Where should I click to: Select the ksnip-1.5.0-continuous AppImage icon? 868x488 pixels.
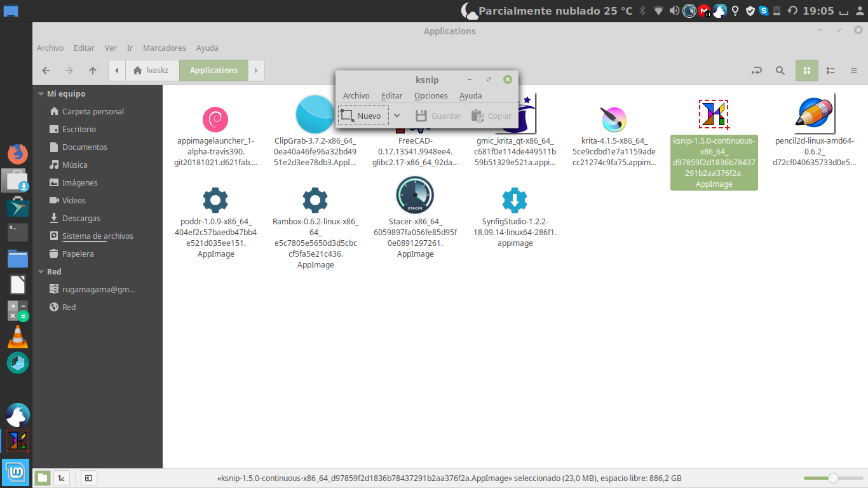coord(714,114)
